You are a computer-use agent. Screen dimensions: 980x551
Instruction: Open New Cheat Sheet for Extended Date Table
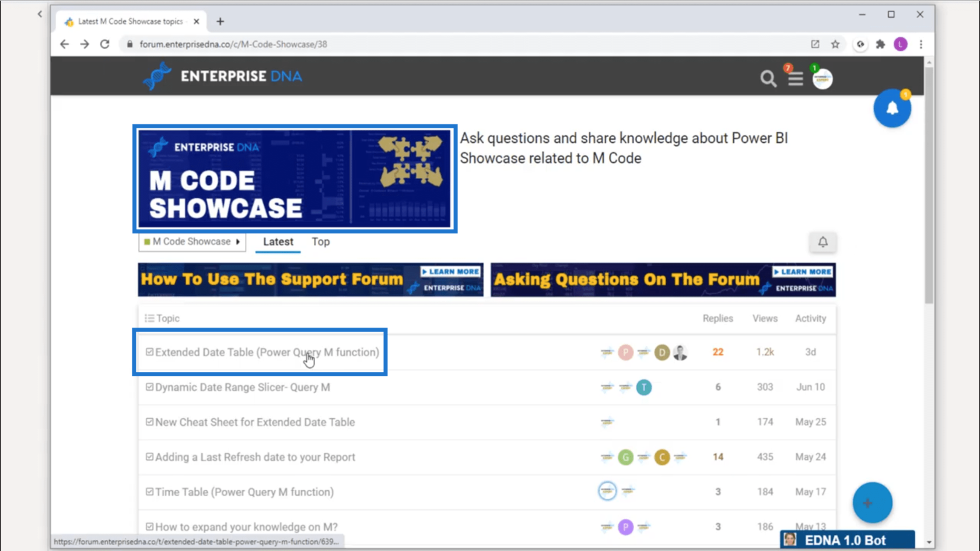255,422
